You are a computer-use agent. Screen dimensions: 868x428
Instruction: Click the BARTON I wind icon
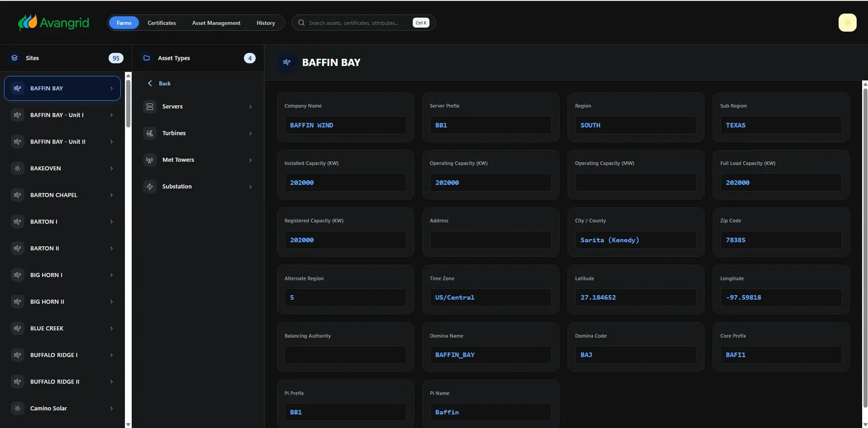pos(17,221)
